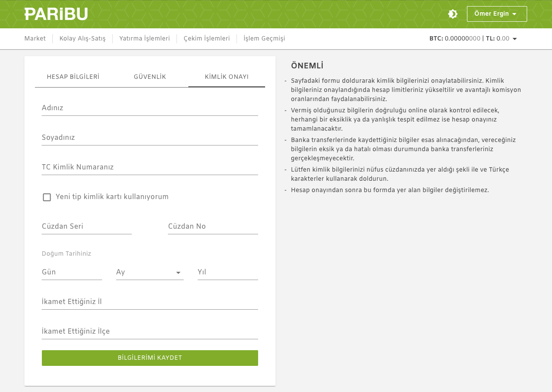Navigate to Çekim İşlemleri

click(x=207, y=39)
